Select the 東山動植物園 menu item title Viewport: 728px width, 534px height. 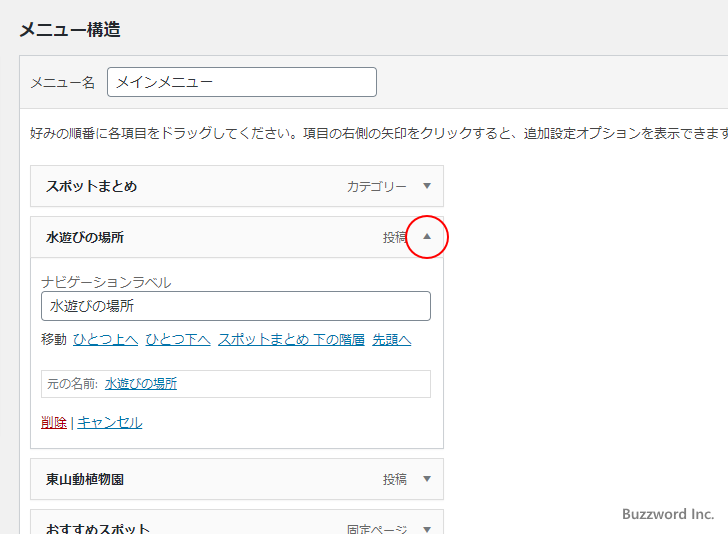point(85,479)
